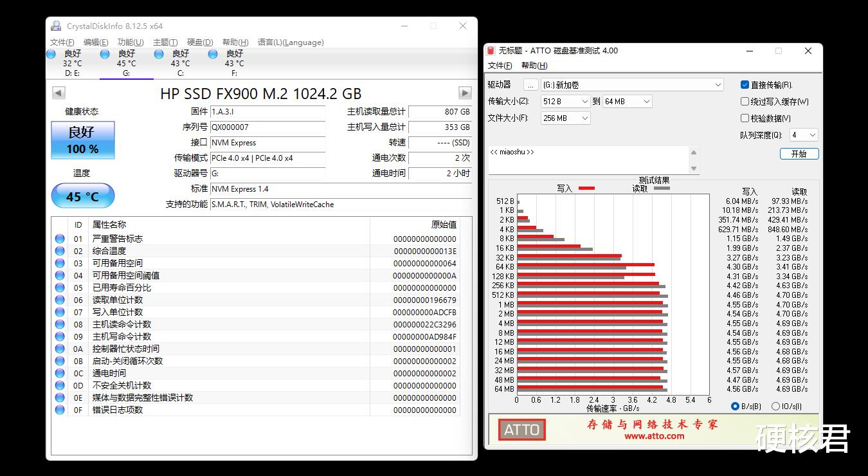868x476 pixels.
Task: Click the left arrow to view previous drive
Action: pyautogui.click(x=59, y=93)
